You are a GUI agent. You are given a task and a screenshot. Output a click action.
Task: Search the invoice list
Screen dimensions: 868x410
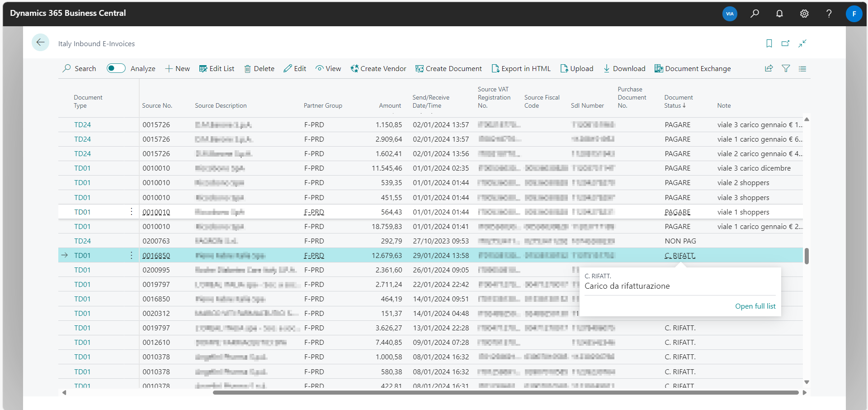click(79, 69)
